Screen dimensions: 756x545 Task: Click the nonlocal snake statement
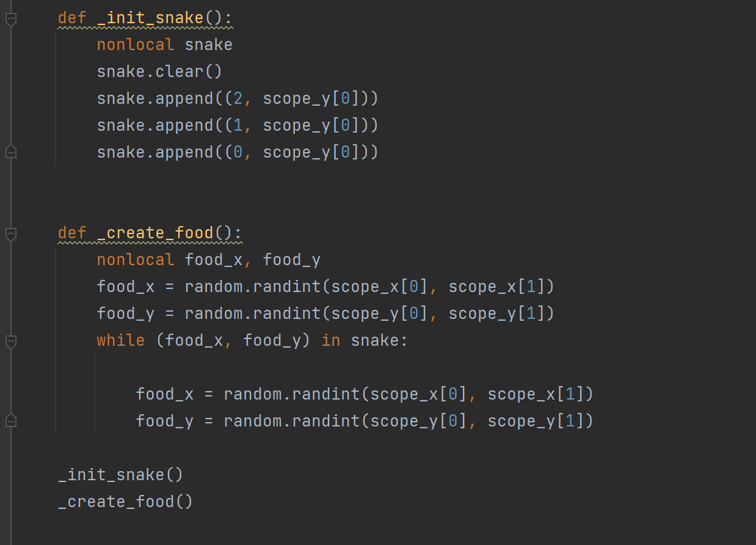click(164, 45)
